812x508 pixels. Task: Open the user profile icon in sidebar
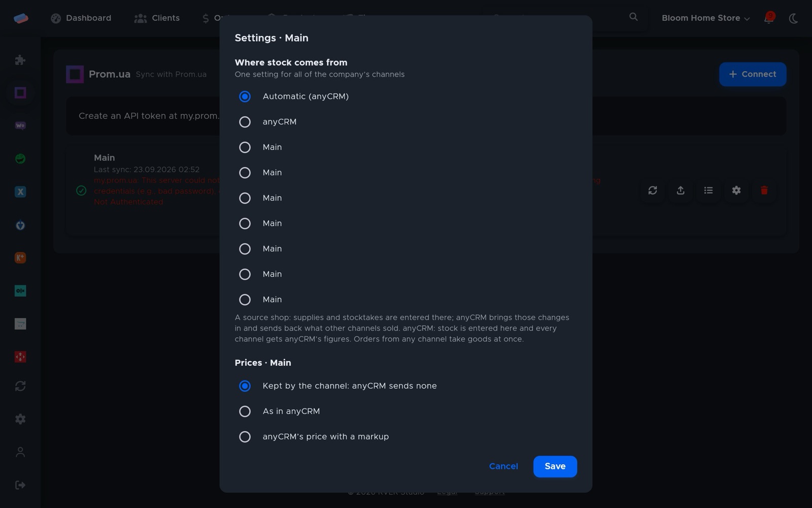[x=20, y=452]
